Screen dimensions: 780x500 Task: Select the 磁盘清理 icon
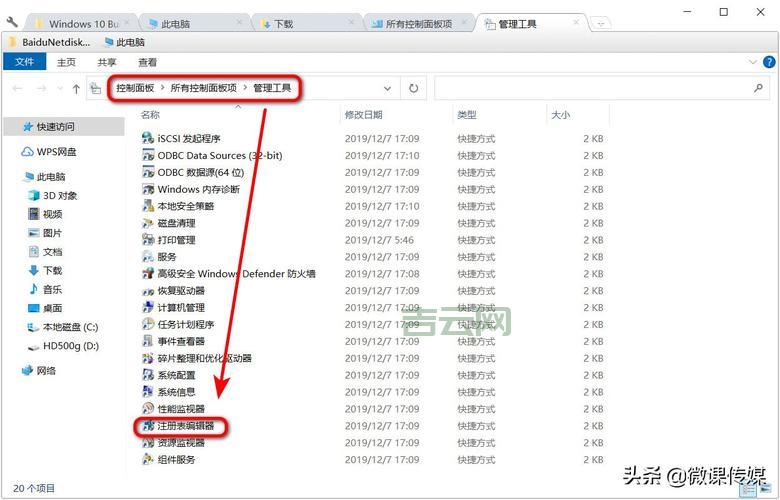(x=148, y=223)
